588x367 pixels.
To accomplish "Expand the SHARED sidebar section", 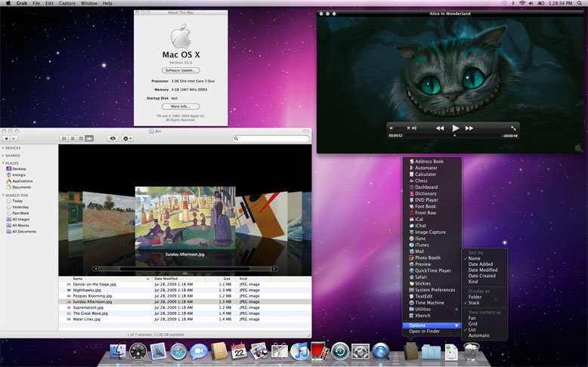I will coord(3,156).
